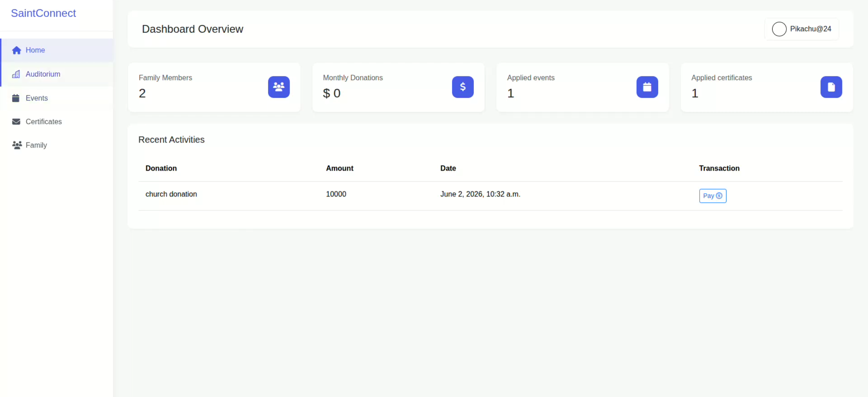Click the Dashboard Overview heading
Image resolution: width=868 pixels, height=397 pixels.
click(192, 29)
